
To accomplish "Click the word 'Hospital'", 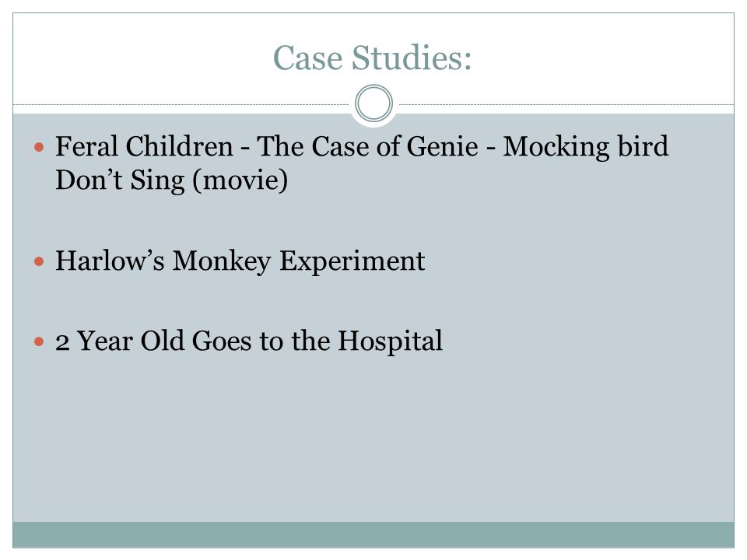I will click(390, 341).
